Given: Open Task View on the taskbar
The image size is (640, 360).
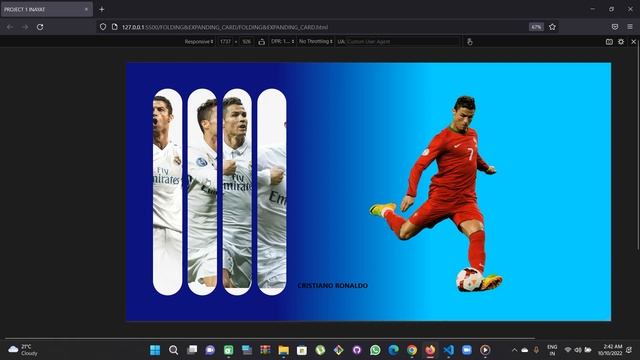Looking at the screenshot, I should click(x=192, y=350).
